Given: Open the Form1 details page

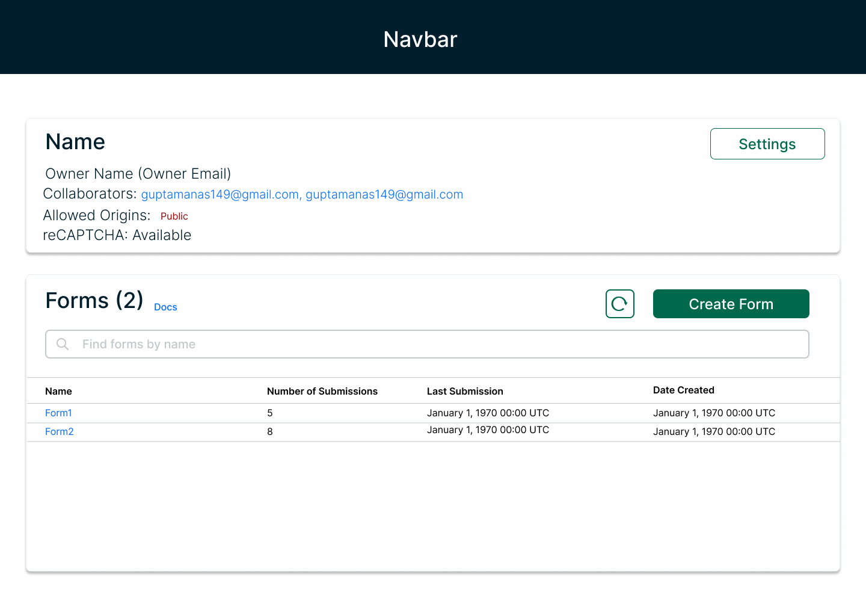Looking at the screenshot, I should click(58, 413).
